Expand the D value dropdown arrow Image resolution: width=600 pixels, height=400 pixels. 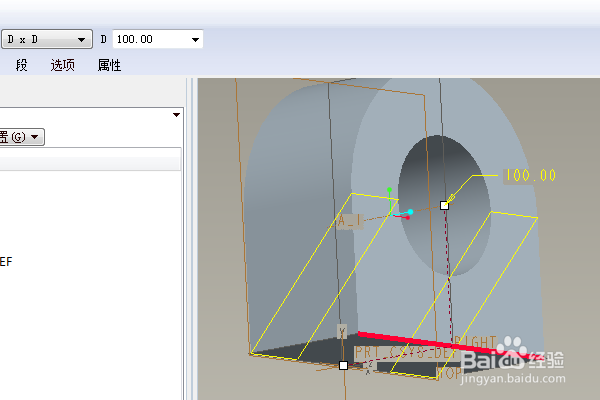pyautogui.click(x=195, y=39)
